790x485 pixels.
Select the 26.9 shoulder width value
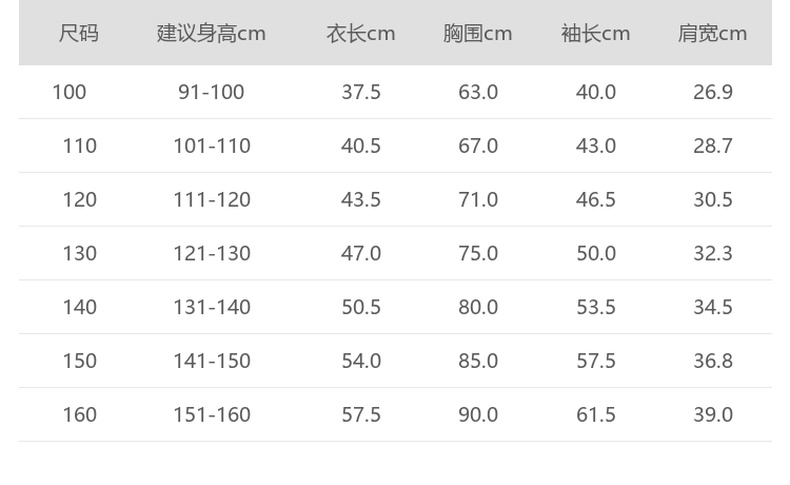pyautogui.click(x=713, y=92)
